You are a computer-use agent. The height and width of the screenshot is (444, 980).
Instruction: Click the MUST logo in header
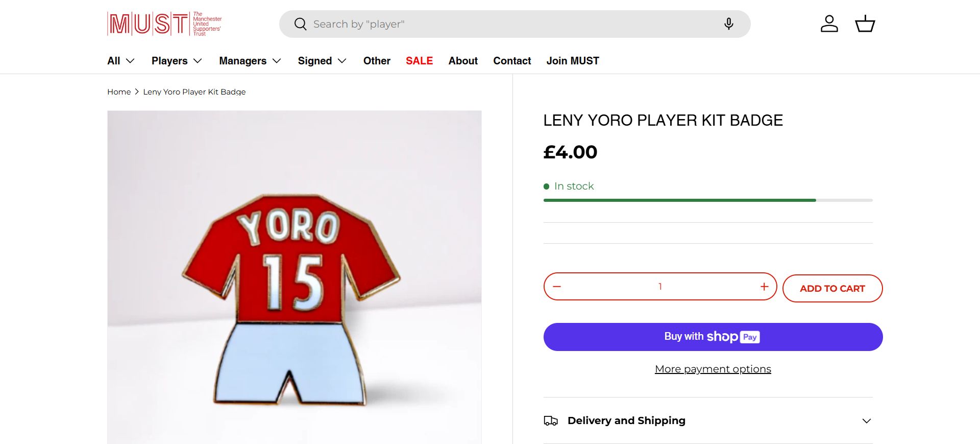point(164,24)
